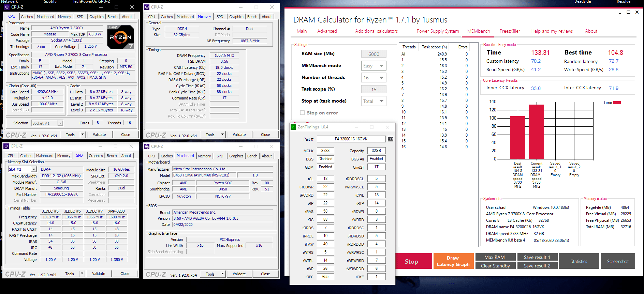Click the Ryzen 7 logo in CPU-Z
The width and height of the screenshot is (644, 294).
tap(120, 37)
